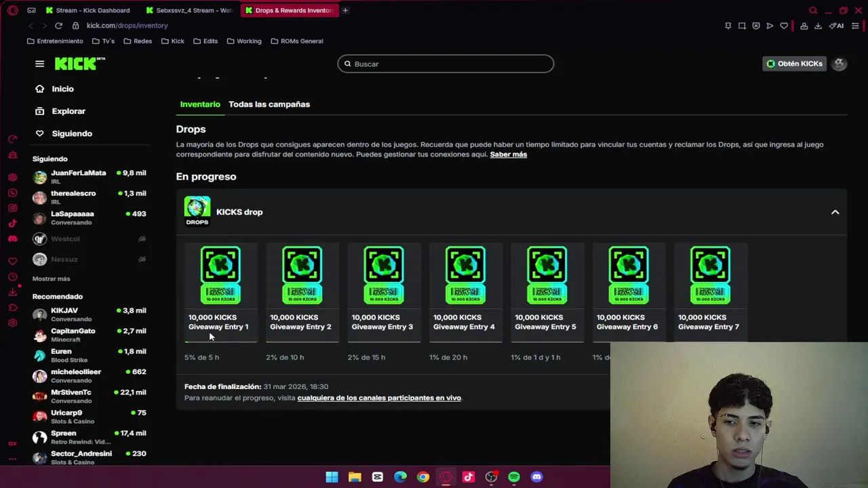Open browser tab search magnifier
Image resolution: width=868 pixels, height=488 pixels.
click(813, 10)
